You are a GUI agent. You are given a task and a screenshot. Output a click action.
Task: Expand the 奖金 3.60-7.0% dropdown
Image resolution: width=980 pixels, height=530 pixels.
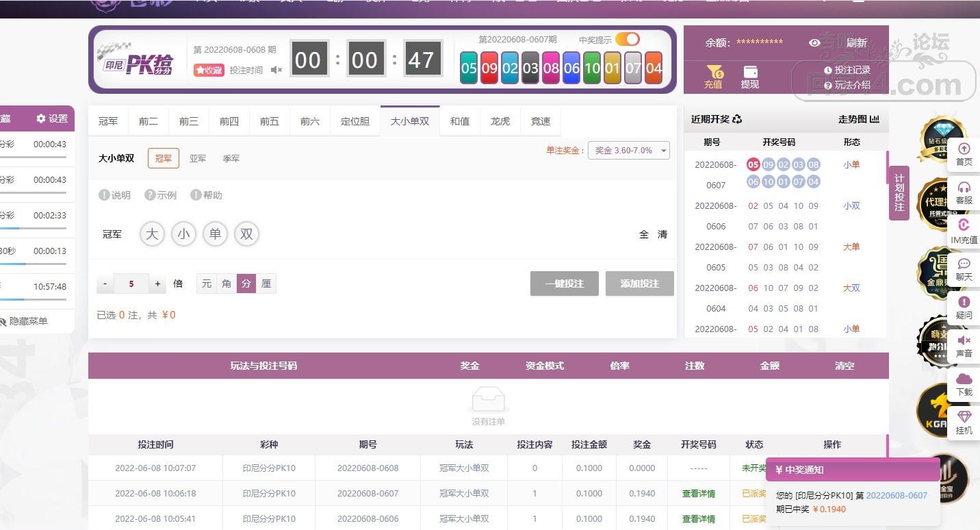pyautogui.click(x=628, y=151)
